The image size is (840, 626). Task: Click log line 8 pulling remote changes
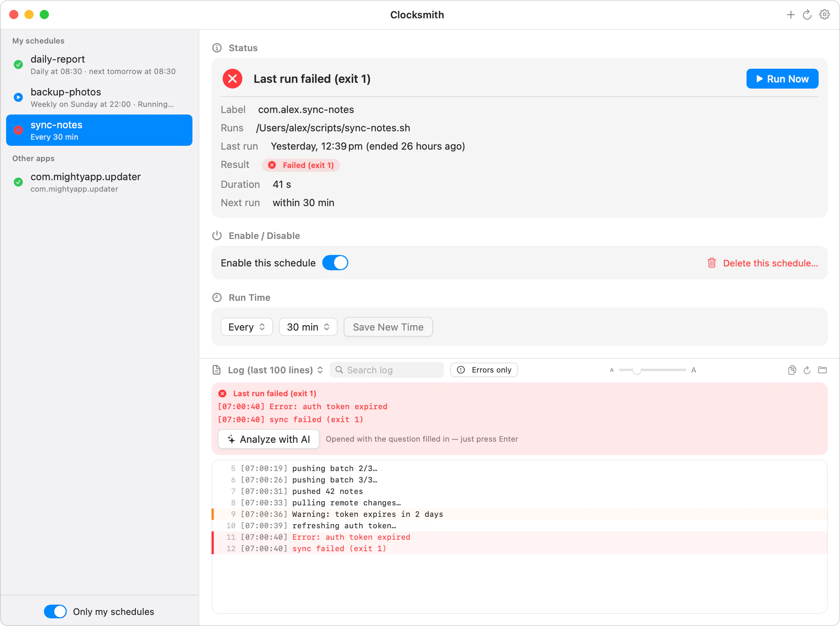click(520, 503)
